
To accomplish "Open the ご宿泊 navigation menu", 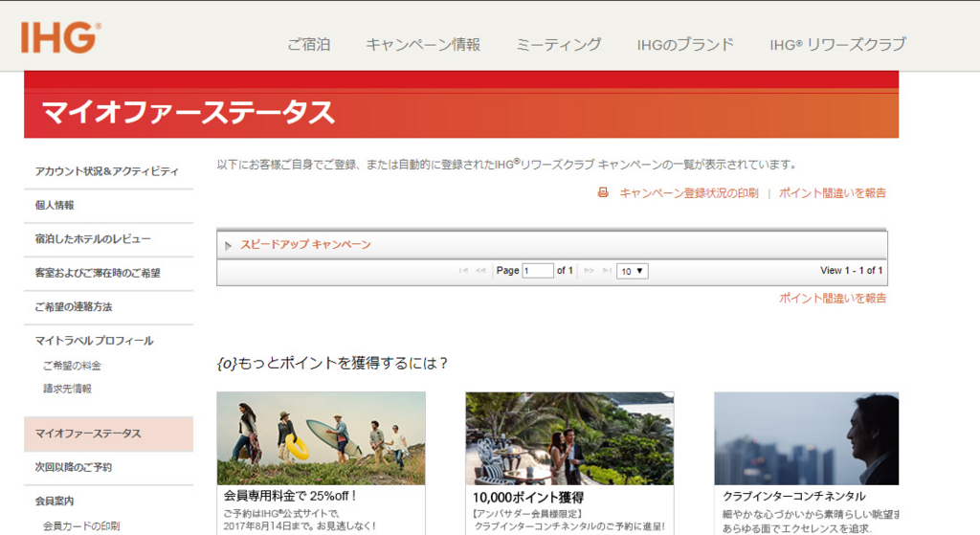I will click(309, 44).
